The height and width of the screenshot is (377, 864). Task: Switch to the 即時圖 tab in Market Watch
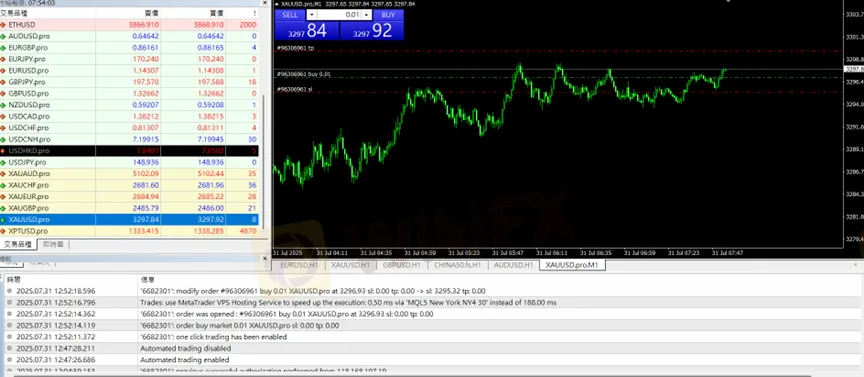(x=53, y=244)
